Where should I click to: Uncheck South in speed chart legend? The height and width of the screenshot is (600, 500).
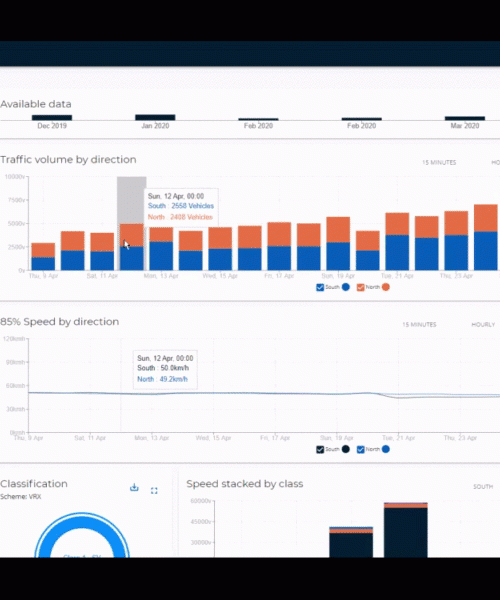pos(320,450)
